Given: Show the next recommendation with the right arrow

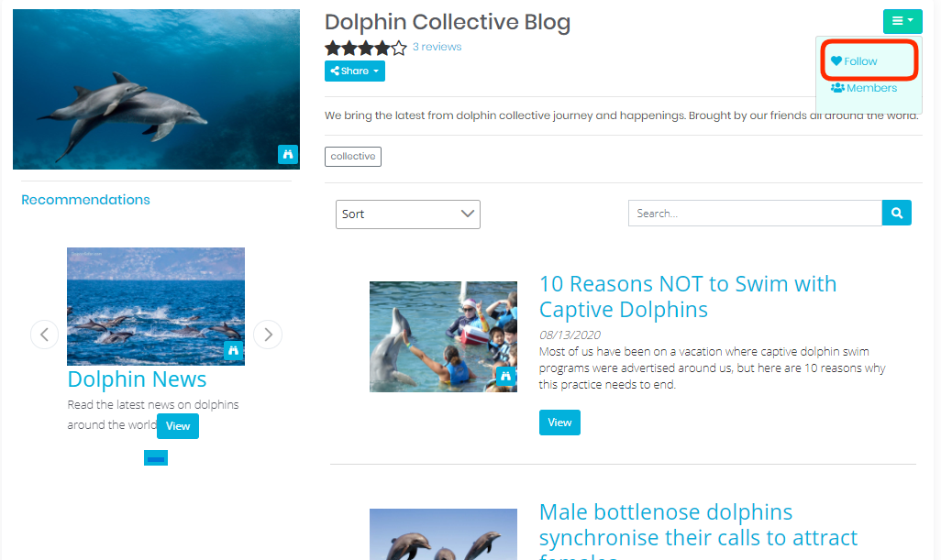Looking at the screenshot, I should (x=268, y=335).
